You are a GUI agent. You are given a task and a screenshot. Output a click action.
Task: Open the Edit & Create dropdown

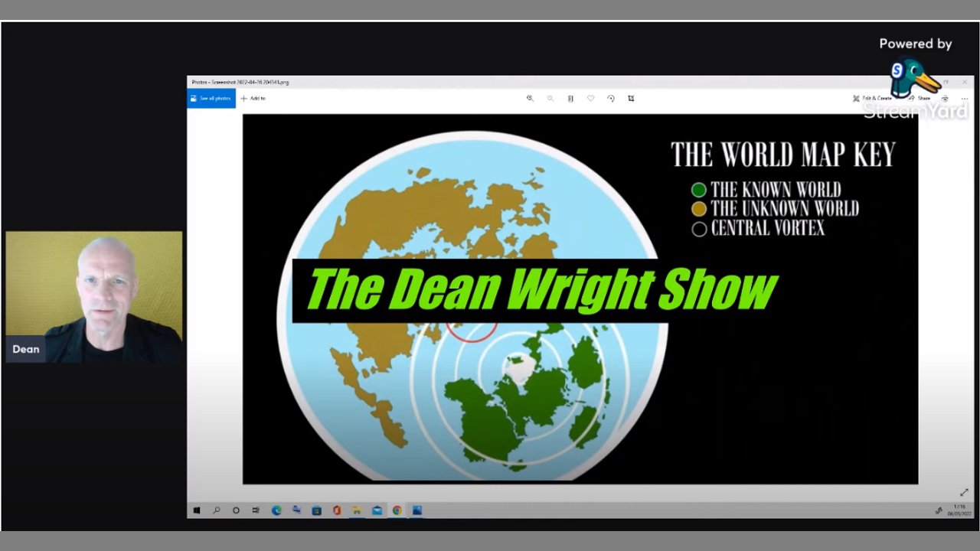tap(873, 99)
